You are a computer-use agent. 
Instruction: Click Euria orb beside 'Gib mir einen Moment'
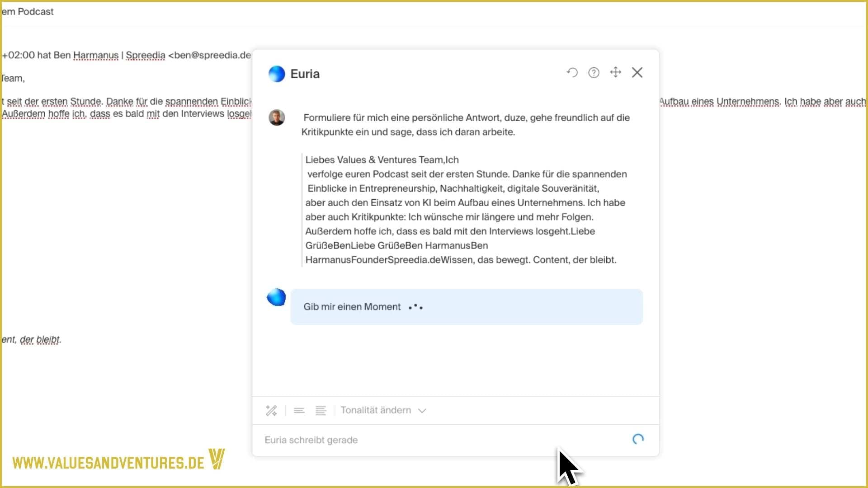276,297
